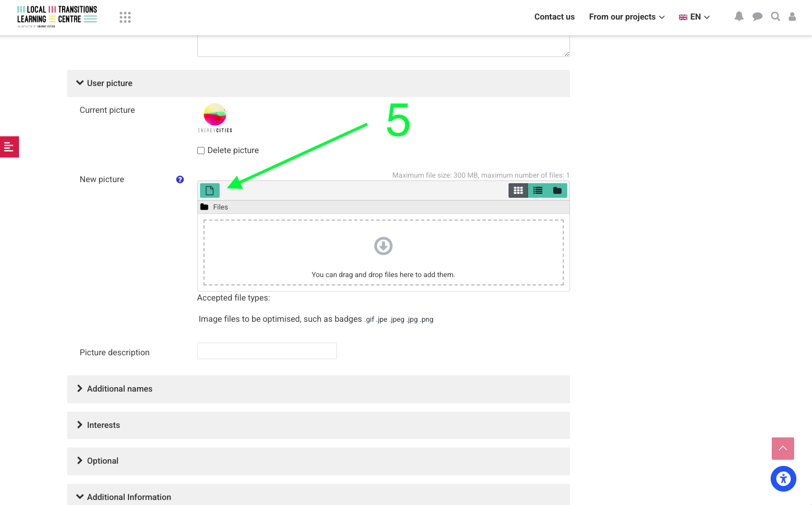Image resolution: width=812 pixels, height=505 pixels.
Task: Click the Picture description text field
Action: coord(267,351)
